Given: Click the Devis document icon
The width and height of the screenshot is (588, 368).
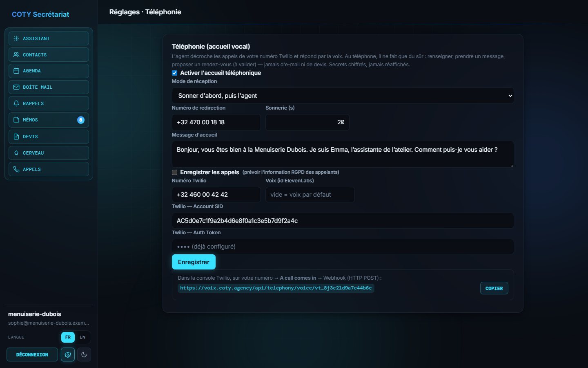Looking at the screenshot, I should (x=16, y=137).
